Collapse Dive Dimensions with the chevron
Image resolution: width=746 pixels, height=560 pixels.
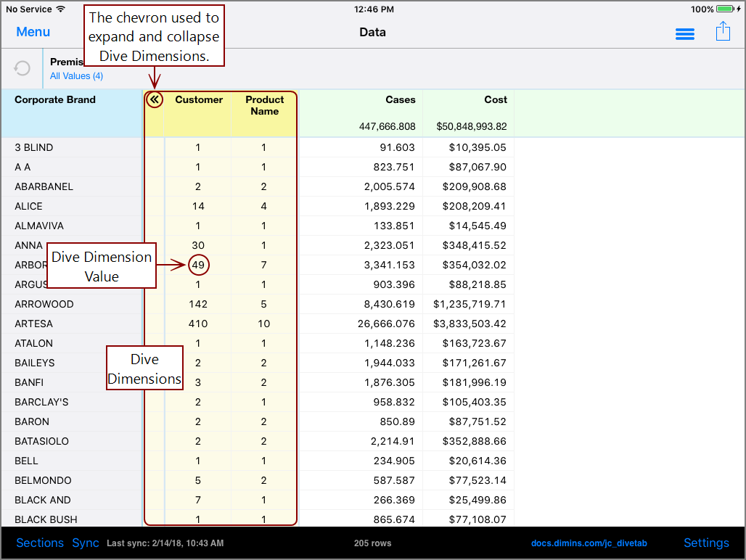pyautogui.click(x=154, y=99)
